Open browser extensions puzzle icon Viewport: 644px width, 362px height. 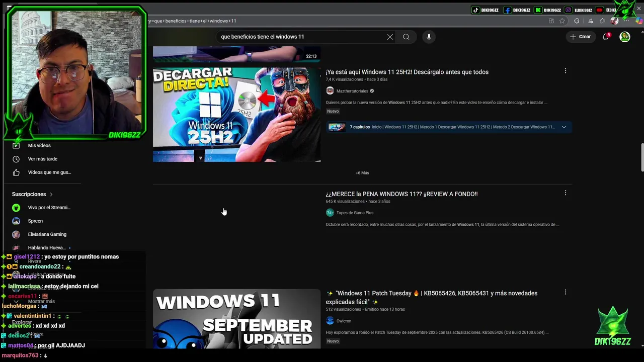click(577, 21)
